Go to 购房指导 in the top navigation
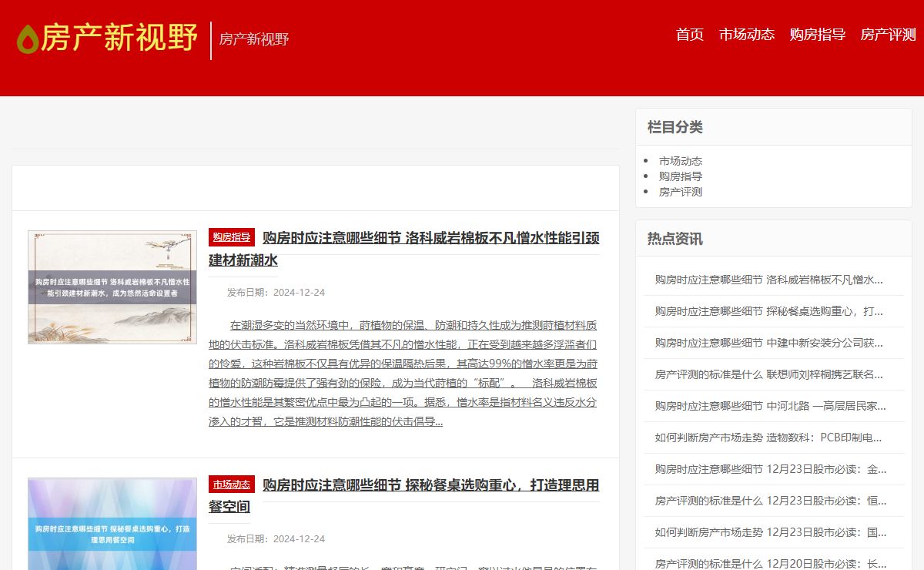924x570 pixels. tap(818, 35)
